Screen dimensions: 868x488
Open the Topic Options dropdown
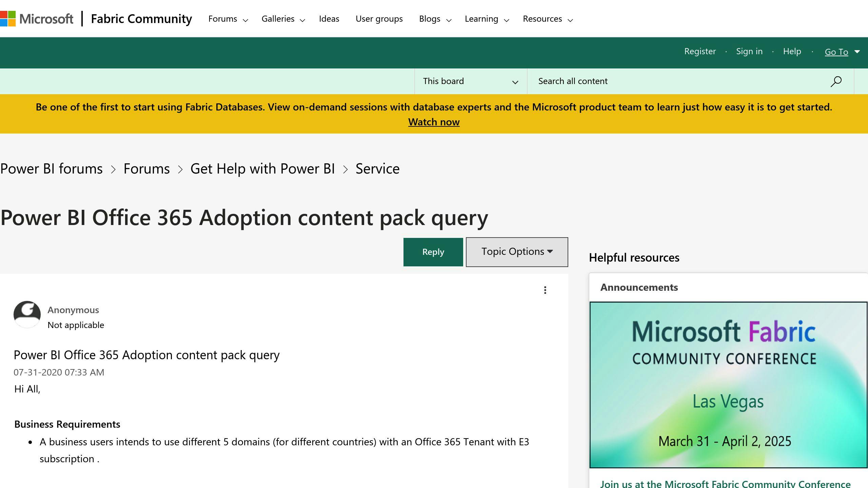517,252
